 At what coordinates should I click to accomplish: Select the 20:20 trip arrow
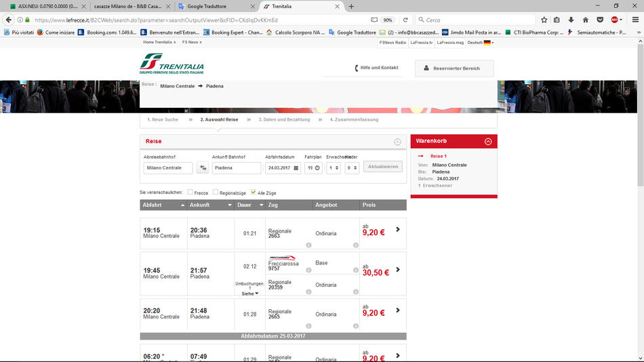[397, 310]
